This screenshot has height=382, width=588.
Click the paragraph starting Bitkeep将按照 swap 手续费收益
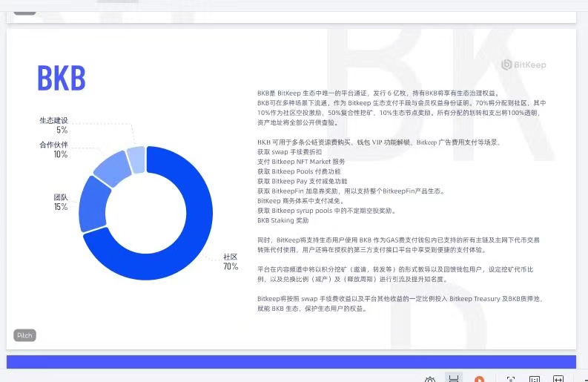point(400,303)
